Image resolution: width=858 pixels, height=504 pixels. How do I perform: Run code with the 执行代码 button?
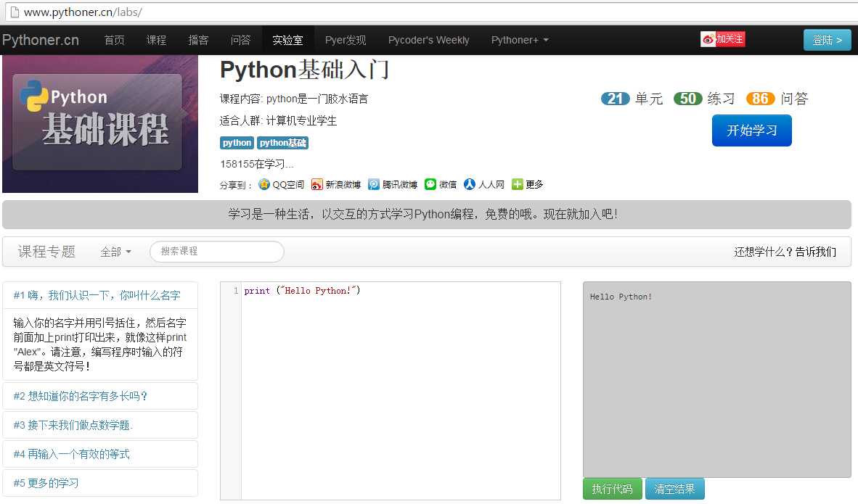(613, 489)
